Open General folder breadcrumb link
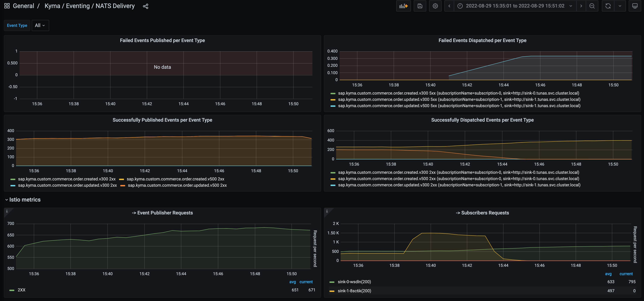 [24, 6]
